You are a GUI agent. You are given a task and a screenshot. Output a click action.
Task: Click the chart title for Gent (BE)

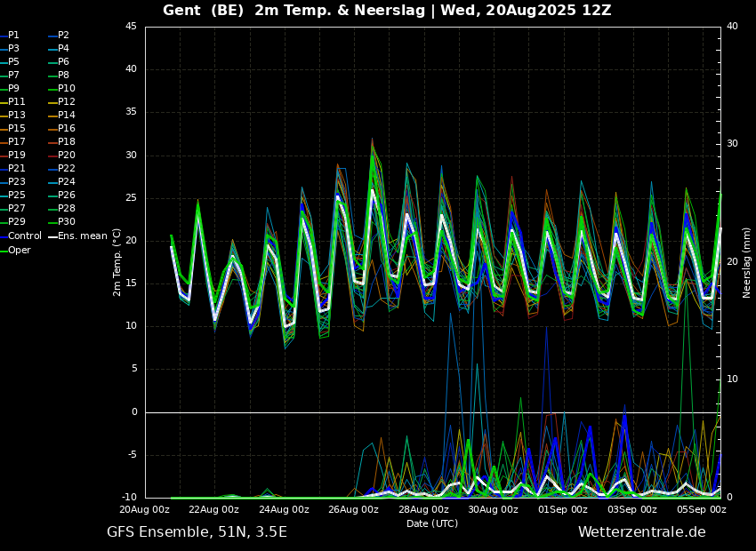pyautogui.click(x=387, y=11)
